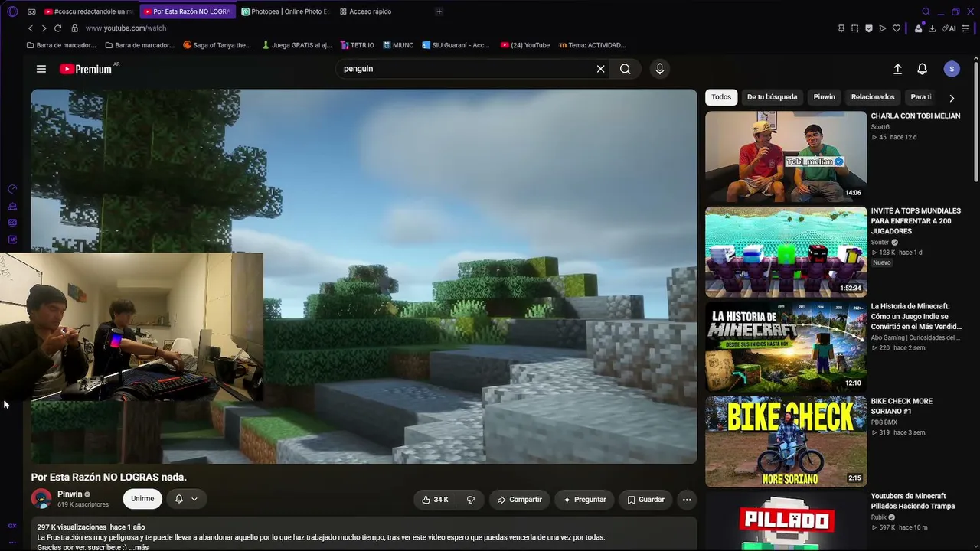
Task: Open the Saga of Tanya bookmark
Action: point(217,45)
